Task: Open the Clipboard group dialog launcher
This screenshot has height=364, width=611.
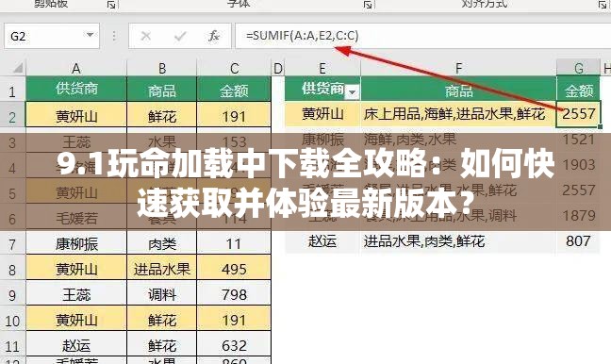Action: click(x=111, y=5)
